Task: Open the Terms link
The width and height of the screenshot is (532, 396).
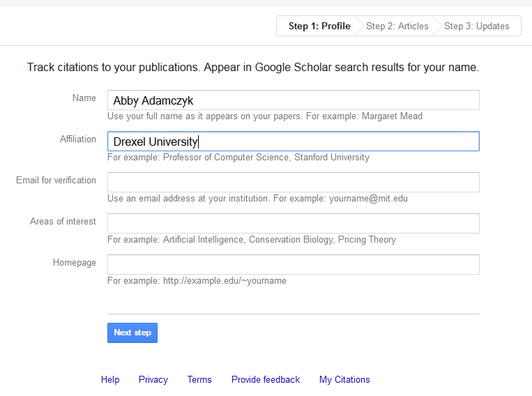Action: click(199, 379)
